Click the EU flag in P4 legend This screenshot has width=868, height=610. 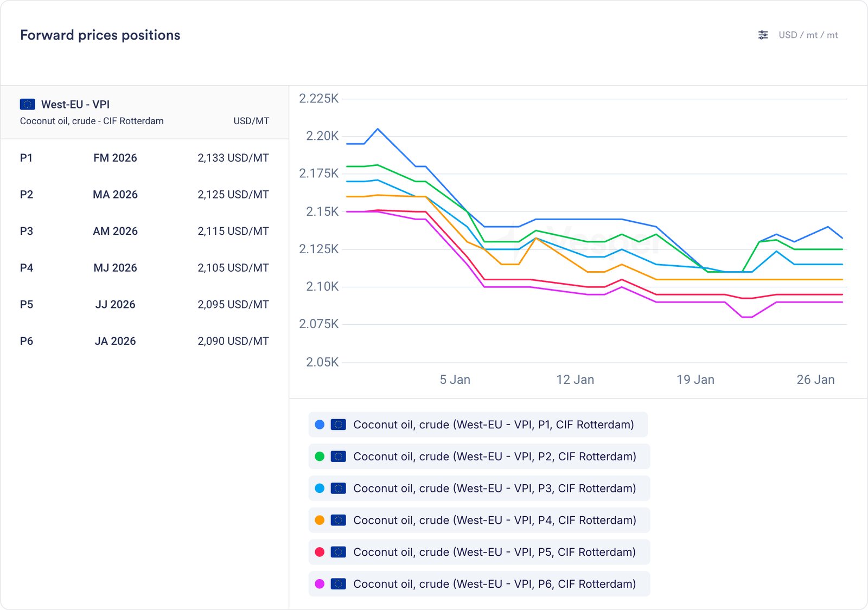338,521
